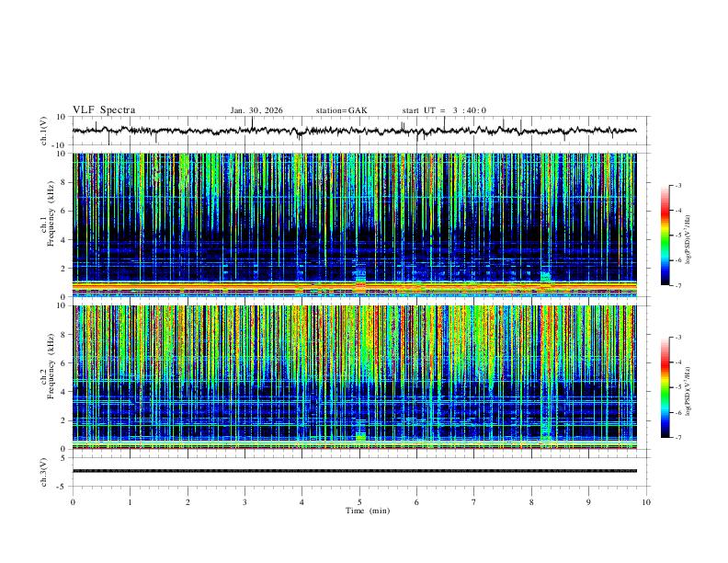The image size is (728, 563).
Task: Click the time-axis tick label "9"
Action: (x=588, y=502)
